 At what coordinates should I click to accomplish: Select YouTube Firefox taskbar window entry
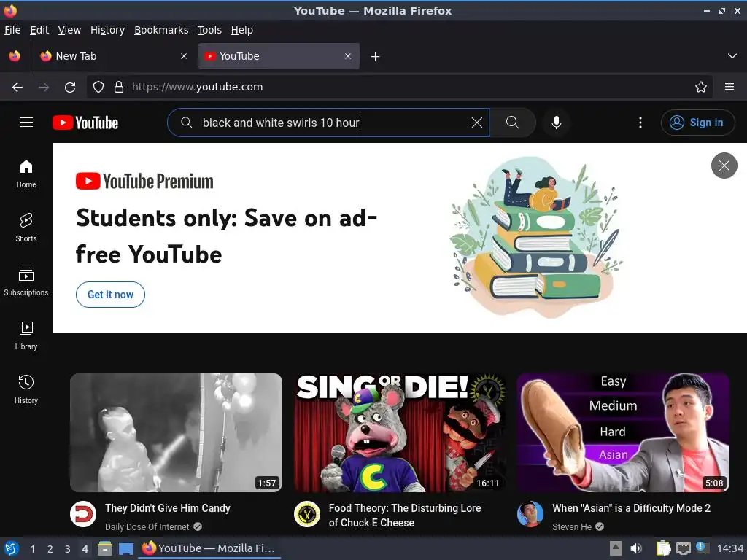[209, 548]
